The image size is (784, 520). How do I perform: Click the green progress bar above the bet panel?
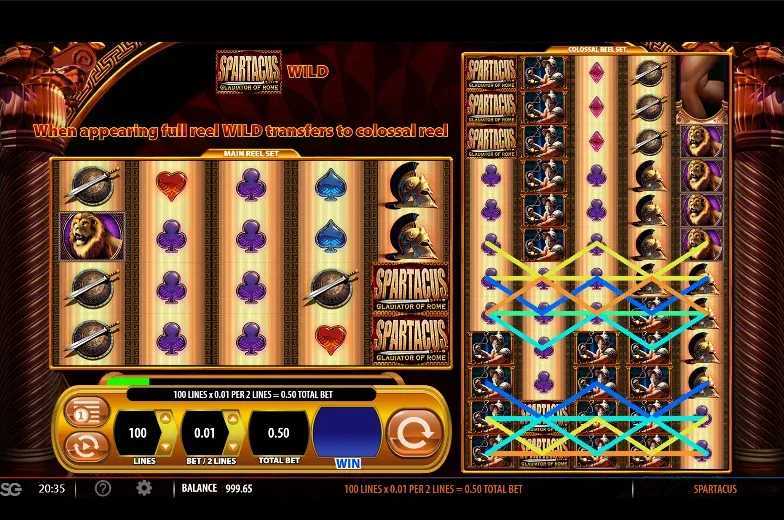click(x=128, y=382)
